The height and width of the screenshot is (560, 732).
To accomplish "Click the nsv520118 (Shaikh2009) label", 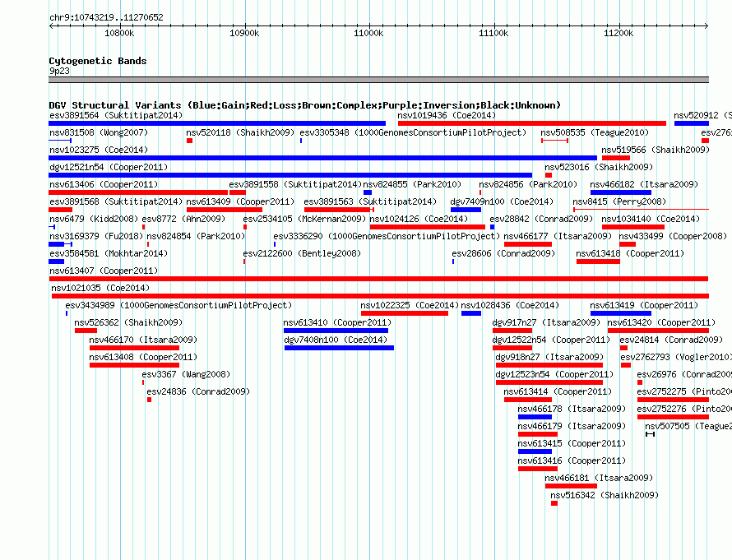I will pos(240,132).
